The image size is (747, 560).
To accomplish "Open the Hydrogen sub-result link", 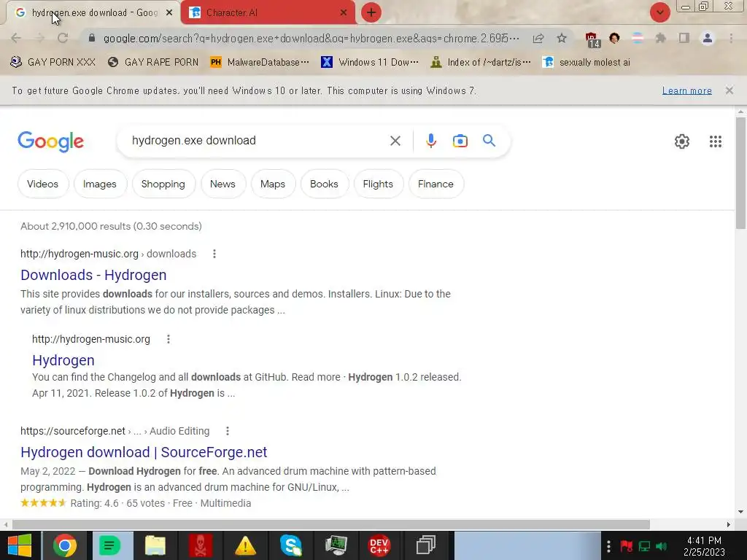I will [x=63, y=360].
